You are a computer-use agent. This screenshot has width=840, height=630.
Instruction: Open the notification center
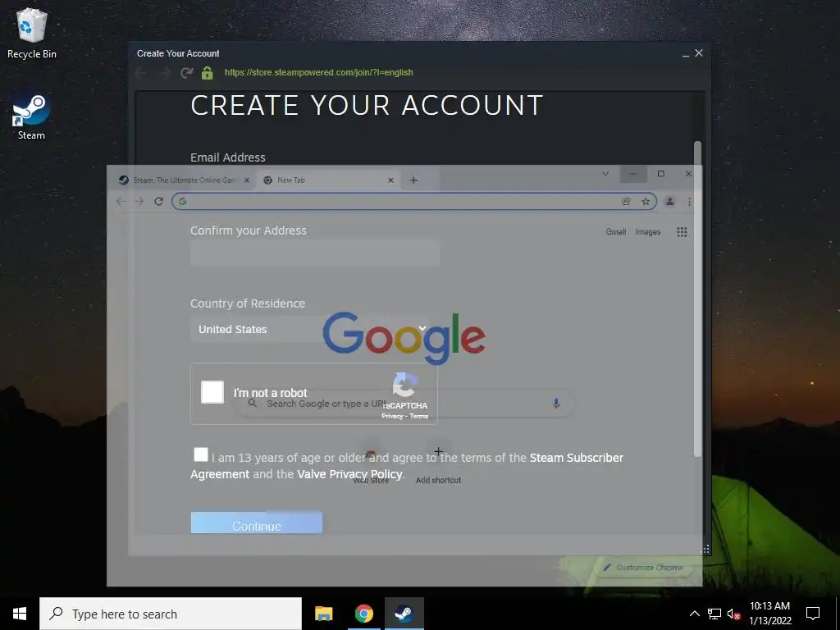[813, 614]
